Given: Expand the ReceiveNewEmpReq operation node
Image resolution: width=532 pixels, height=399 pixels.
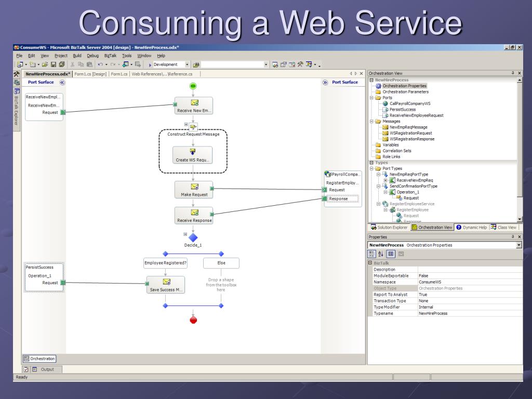Looking at the screenshot, I should (x=385, y=180).
